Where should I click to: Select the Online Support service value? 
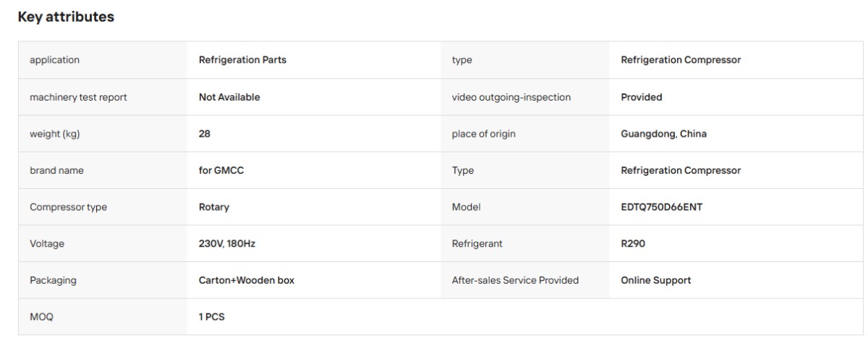coord(656,280)
